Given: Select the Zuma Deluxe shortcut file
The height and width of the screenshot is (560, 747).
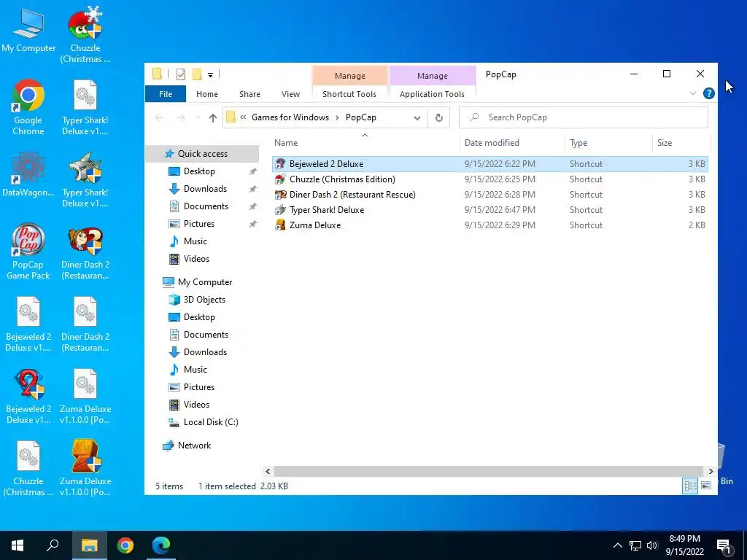Looking at the screenshot, I should point(489,225).
